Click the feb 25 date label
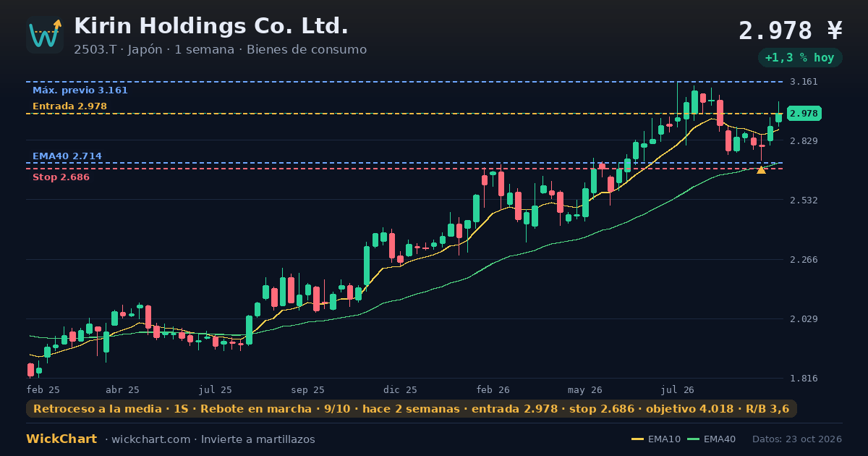Viewport: 868px width, 456px height. (x=43, y=389)
